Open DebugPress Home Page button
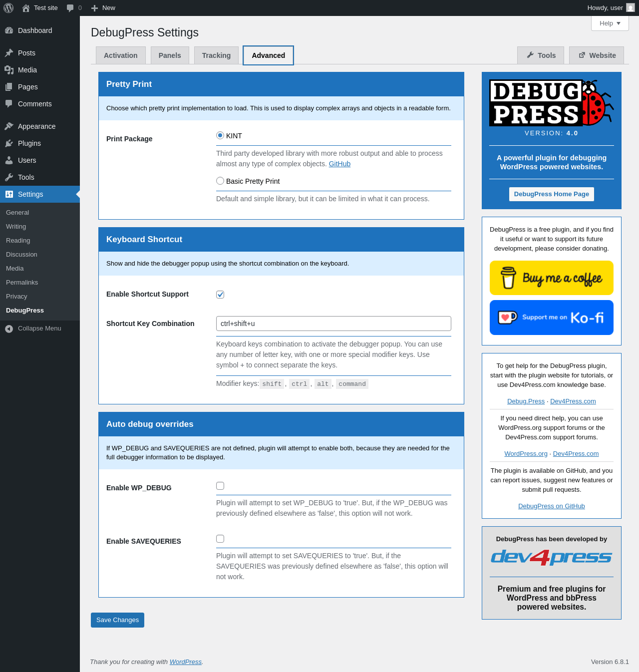The height and width of the screenshot is (672, 639). tap(551, 194)
